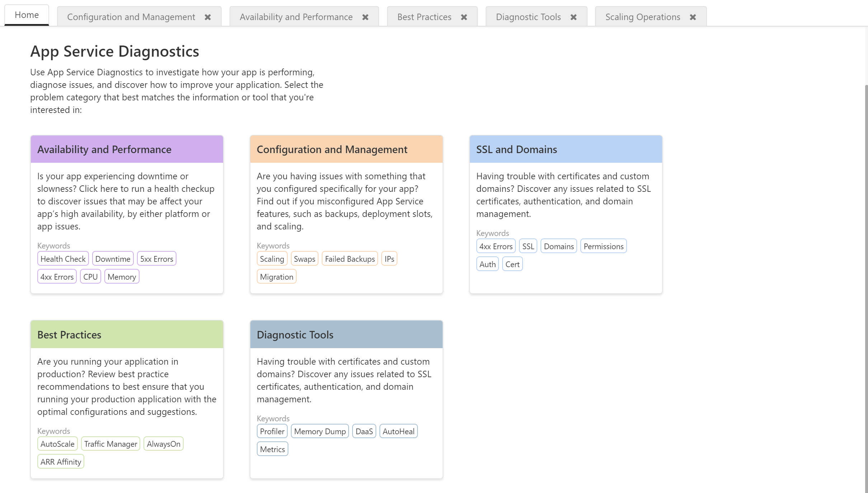Open the SSL and Domains card header

[x=566, y=150]
